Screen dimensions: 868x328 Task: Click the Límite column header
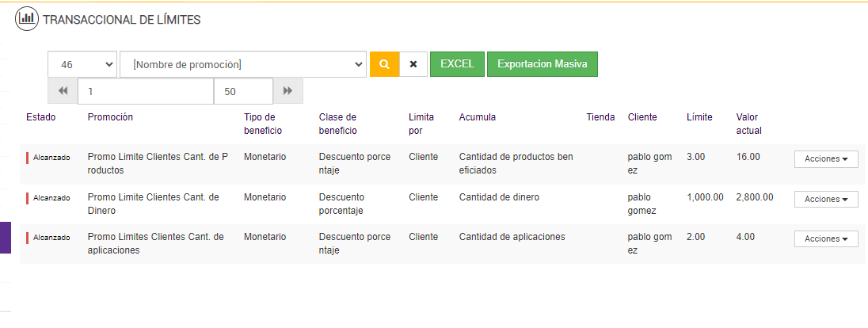pos(699,117)
